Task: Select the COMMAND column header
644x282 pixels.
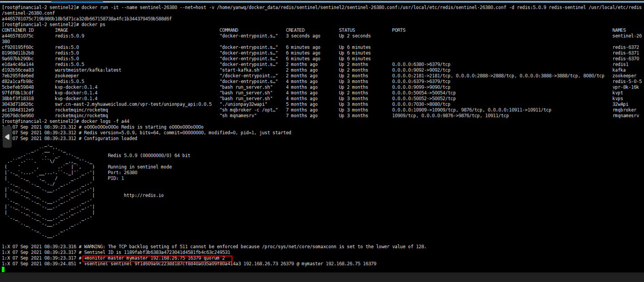Action: (x=229, y=30)
